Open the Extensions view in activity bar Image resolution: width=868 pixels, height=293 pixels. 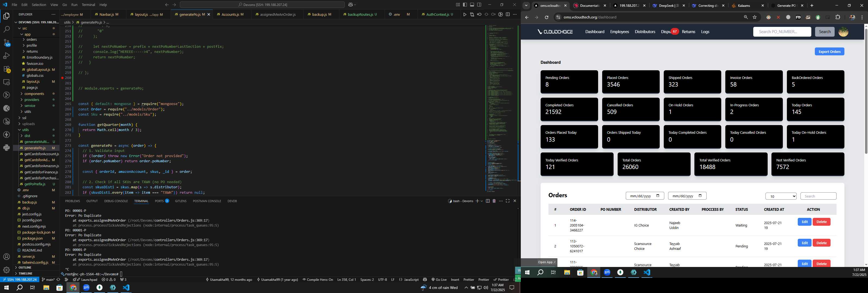click(7, 69)
